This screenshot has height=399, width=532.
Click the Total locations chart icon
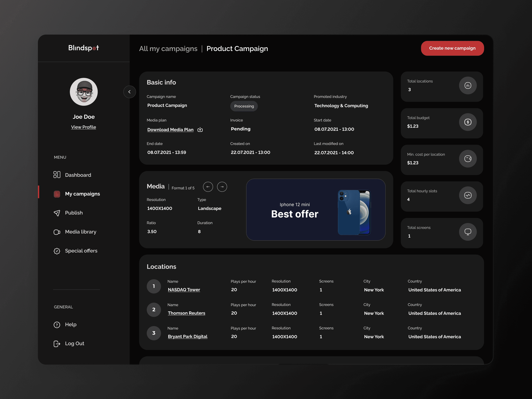[467, 85]
